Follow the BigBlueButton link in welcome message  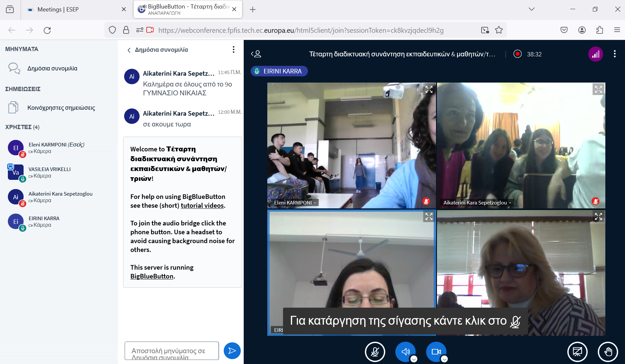tap(152, 276)
